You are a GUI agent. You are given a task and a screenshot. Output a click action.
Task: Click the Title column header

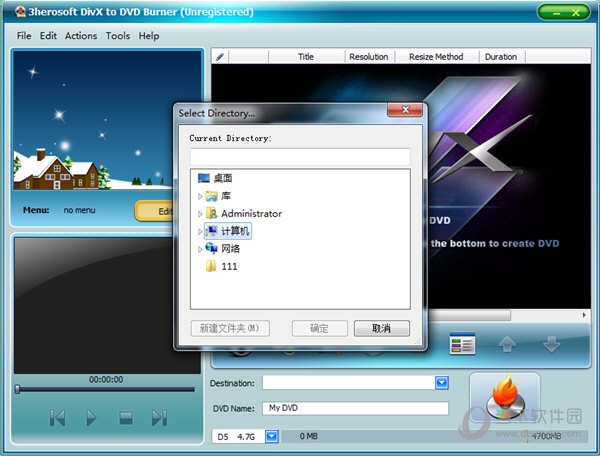[x=306, y=57]
